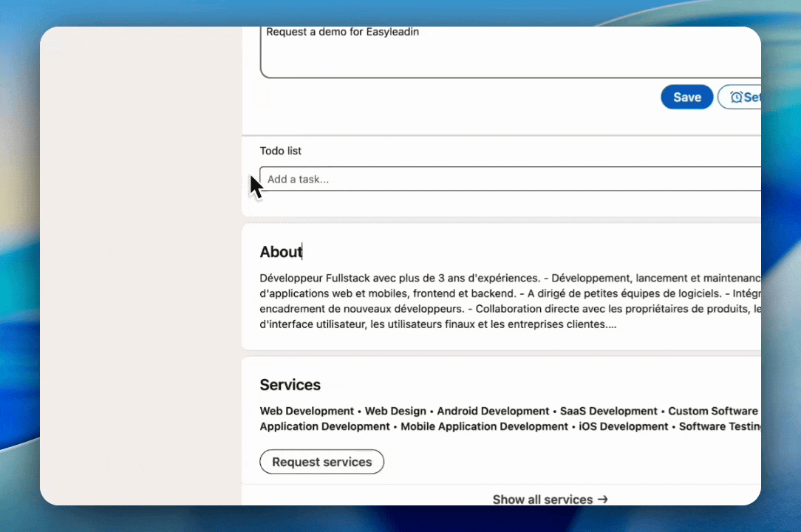801x532 pixels.
Task: Select the Web Design service text
Action: 395,411
